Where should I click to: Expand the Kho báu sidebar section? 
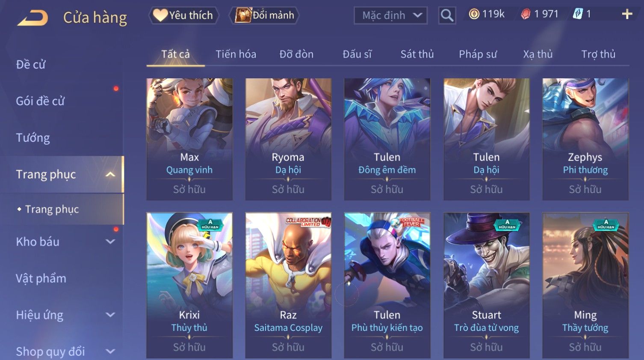(x=110, y=241)
